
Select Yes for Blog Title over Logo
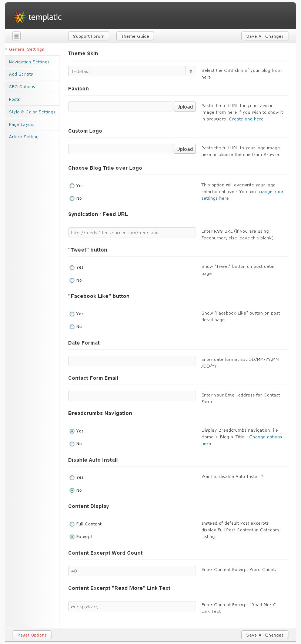(72, 186)
